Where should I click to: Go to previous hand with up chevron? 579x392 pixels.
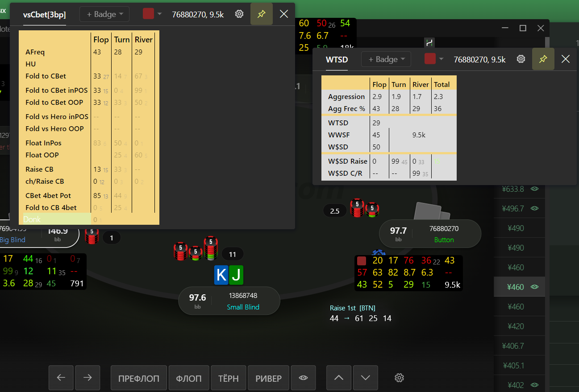pos(339,378)
